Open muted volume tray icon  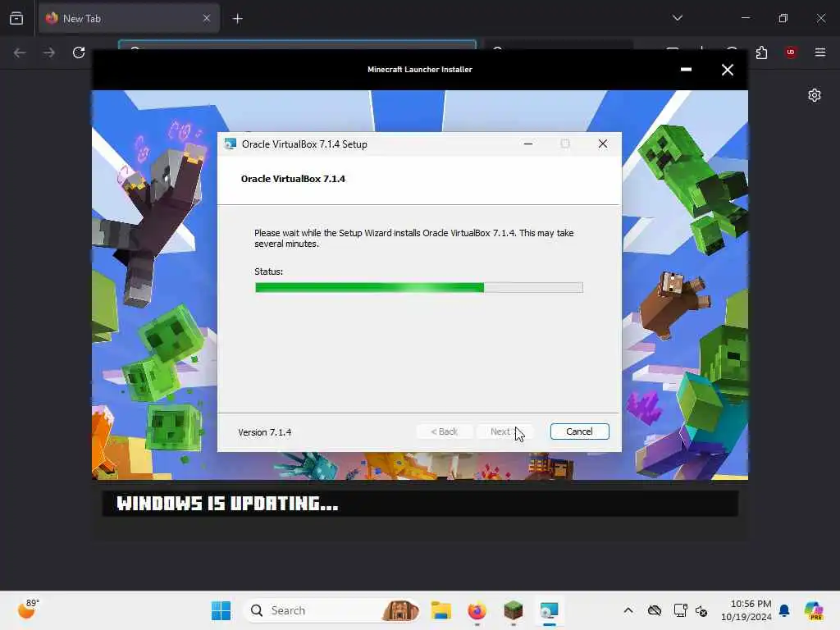pyautogui.click(x=701, y=610)
